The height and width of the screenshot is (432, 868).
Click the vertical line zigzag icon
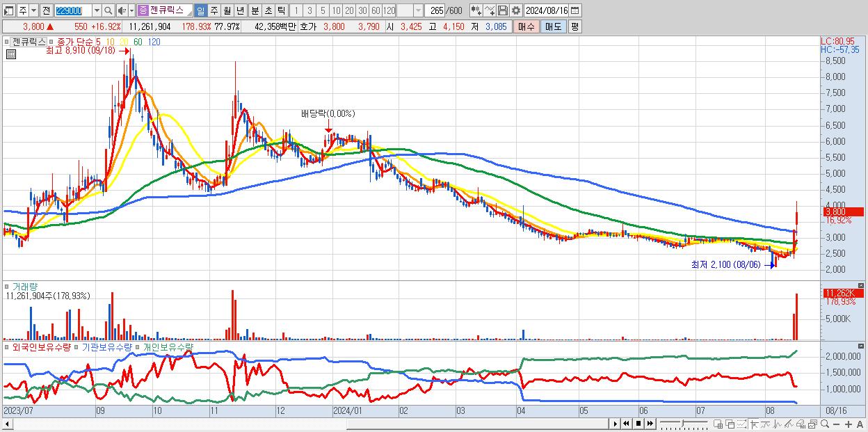[x=778, y=424]
